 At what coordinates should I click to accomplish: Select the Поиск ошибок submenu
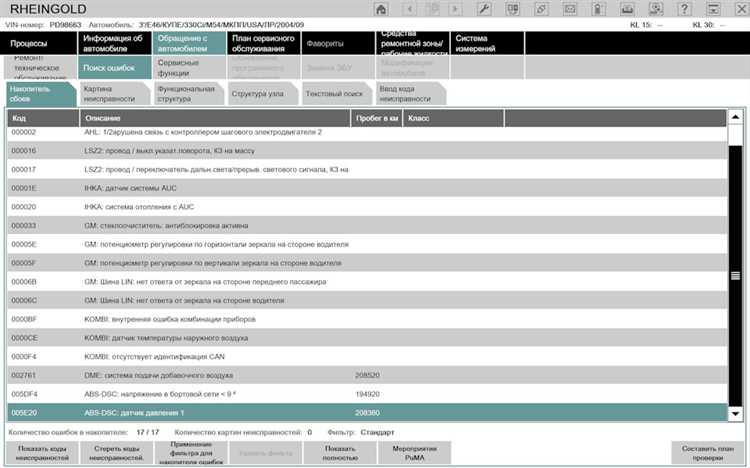[x=114, y=67]
